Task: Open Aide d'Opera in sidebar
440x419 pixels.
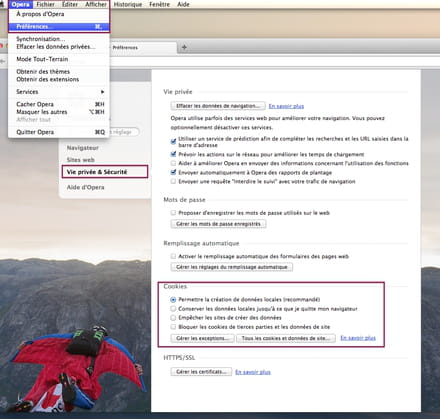Action: coord(86,187)
